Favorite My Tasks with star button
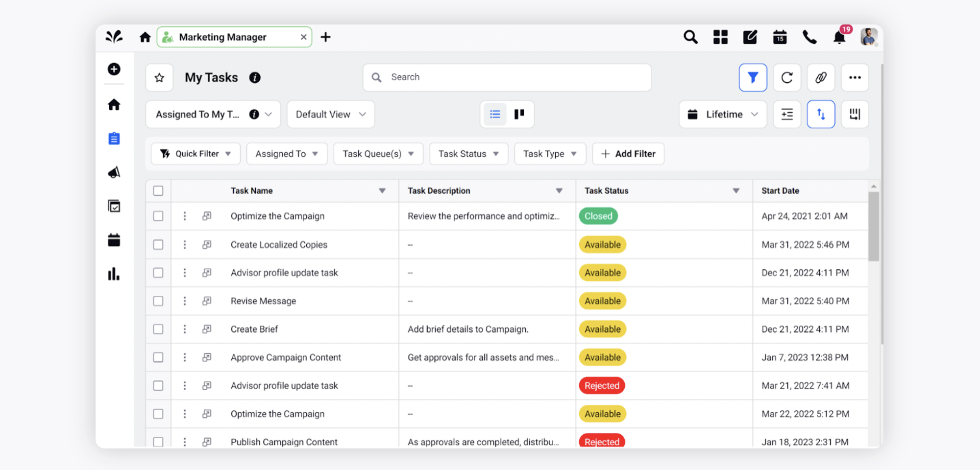Viewport: 980px width, 470px height. pos(159,77)
